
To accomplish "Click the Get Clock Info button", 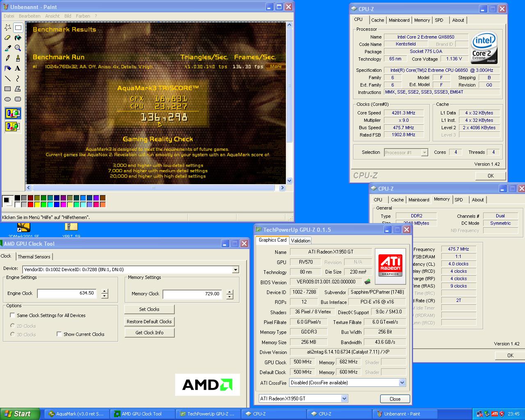I will click(149, 333).
